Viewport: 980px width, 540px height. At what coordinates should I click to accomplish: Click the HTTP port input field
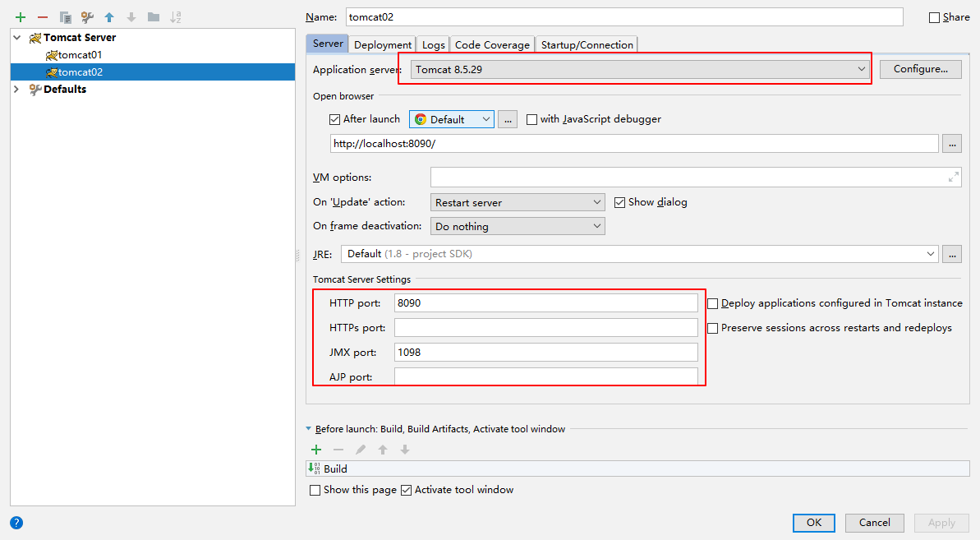(x=545, y=303)
